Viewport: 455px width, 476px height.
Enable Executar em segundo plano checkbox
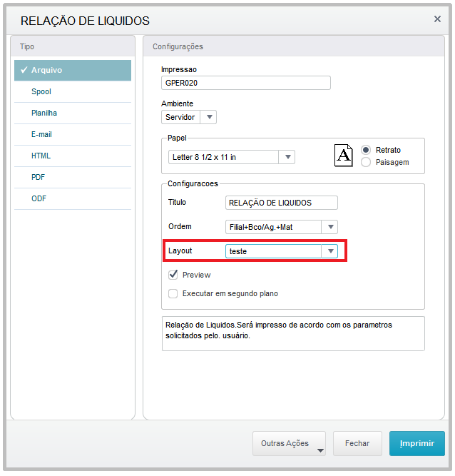point(173,293)
